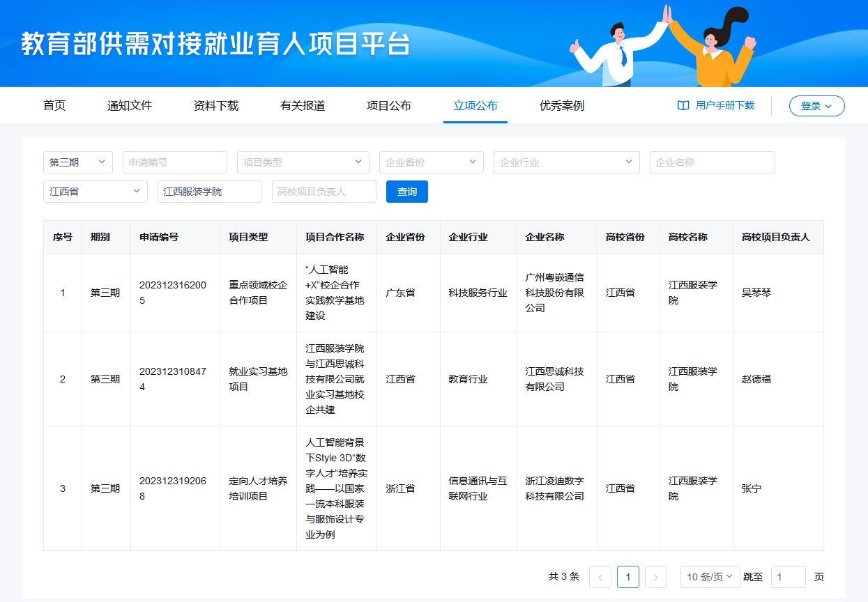
Task: Expand the 江西省 university province dropdown
Action: (x=96, y=192)
